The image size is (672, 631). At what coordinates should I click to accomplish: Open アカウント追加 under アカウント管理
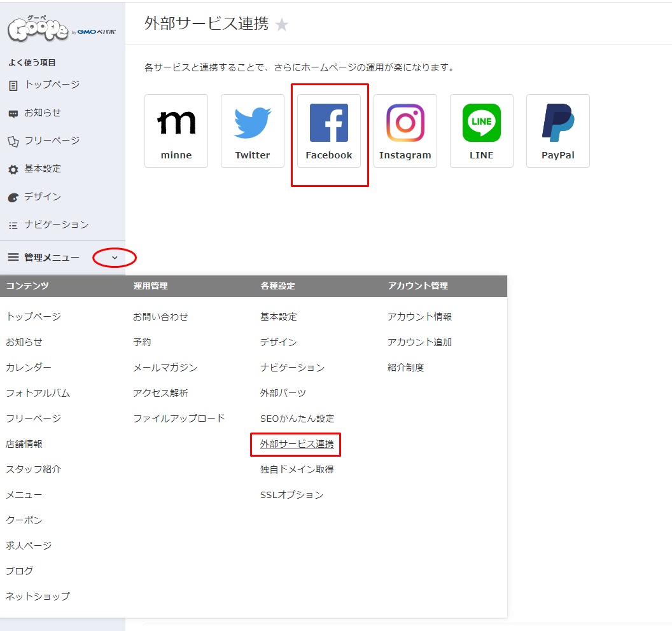[419, 342]
